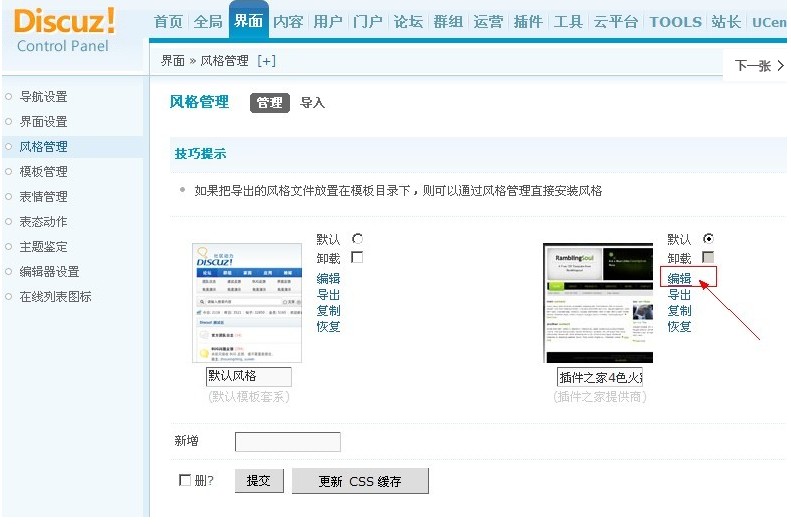
Task: Open the 站长 top menu
Action: pos(726,22)
